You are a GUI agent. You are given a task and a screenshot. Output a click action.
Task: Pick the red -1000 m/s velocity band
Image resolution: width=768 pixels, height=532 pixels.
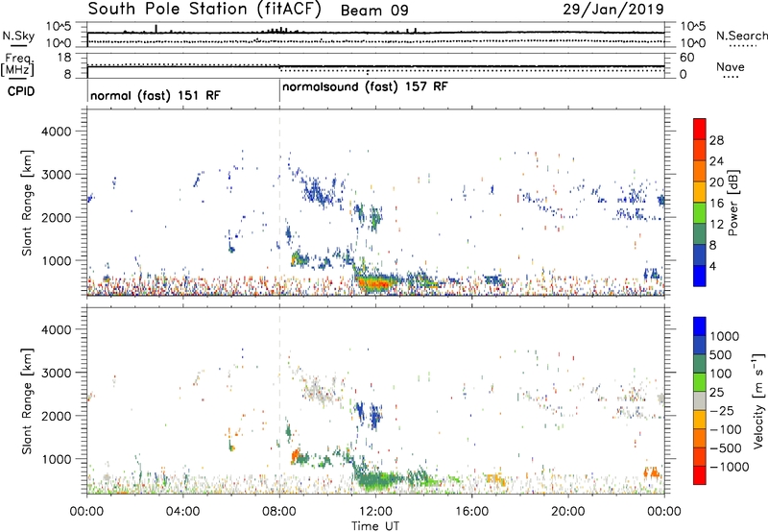point(700,475)
